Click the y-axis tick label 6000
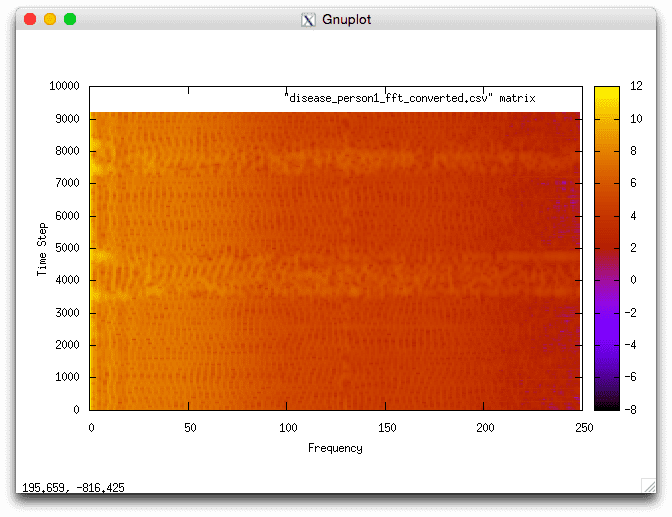The height and width of the screenshot is (517, 672). pos(67,216)
